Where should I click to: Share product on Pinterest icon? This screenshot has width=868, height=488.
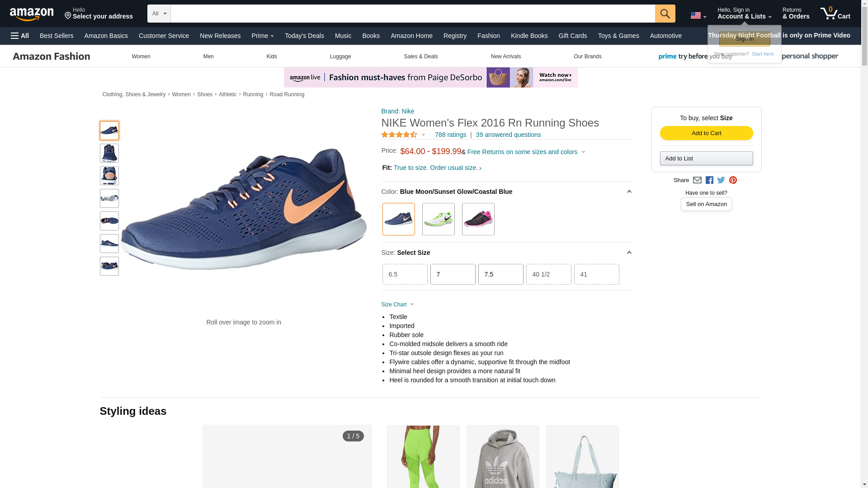(x=733, y=180)
